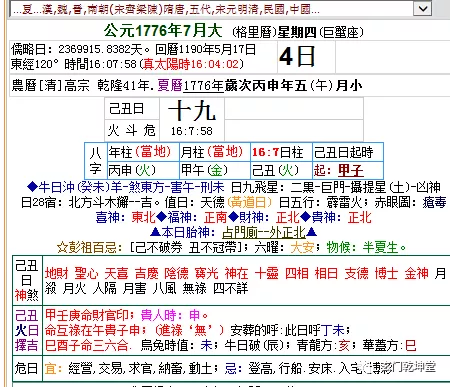Viewport: 450px width, 387px height.
Task: Click the star icon before 彭祖百忌
Action: 62,248
